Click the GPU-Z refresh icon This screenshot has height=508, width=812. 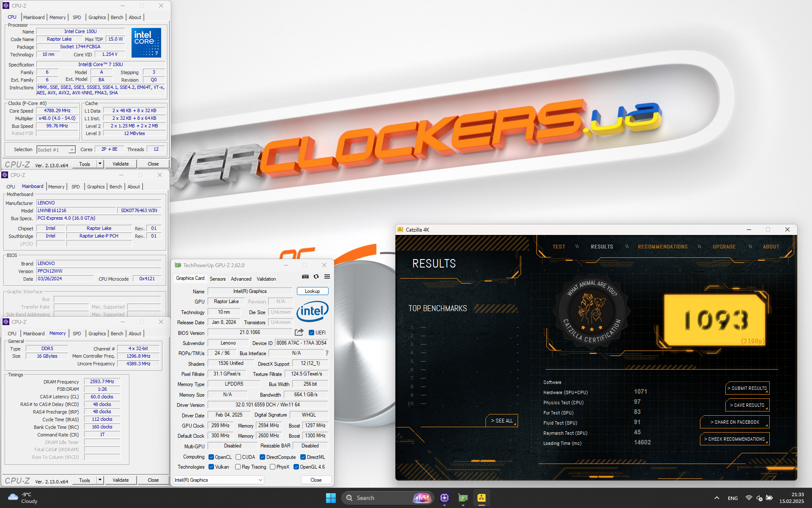click(x=316, y=276)
